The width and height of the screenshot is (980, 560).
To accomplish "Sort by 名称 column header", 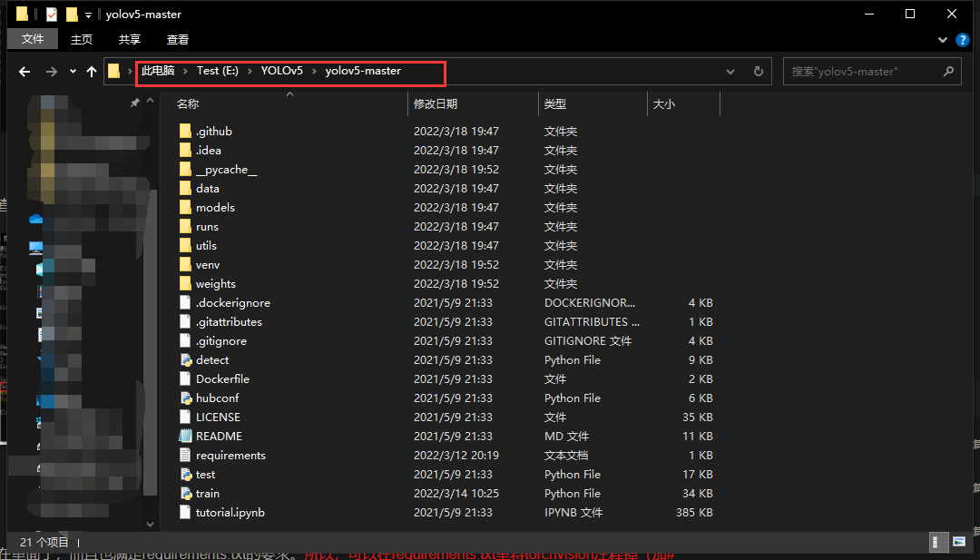I will point(188,104).
